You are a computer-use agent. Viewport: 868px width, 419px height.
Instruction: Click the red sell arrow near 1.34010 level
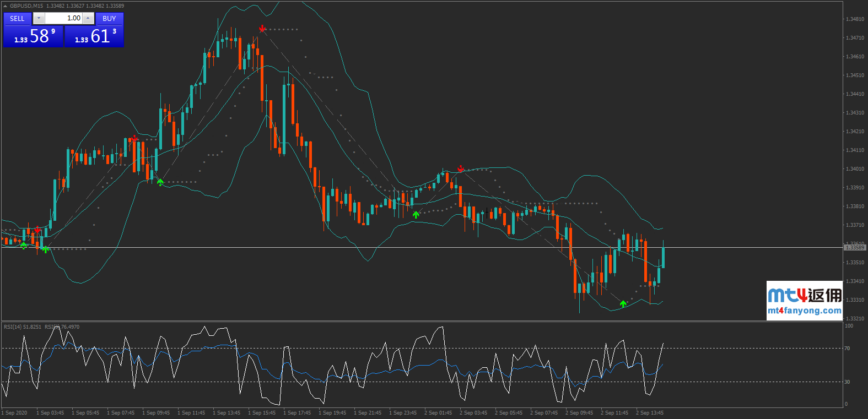point(461,168)
